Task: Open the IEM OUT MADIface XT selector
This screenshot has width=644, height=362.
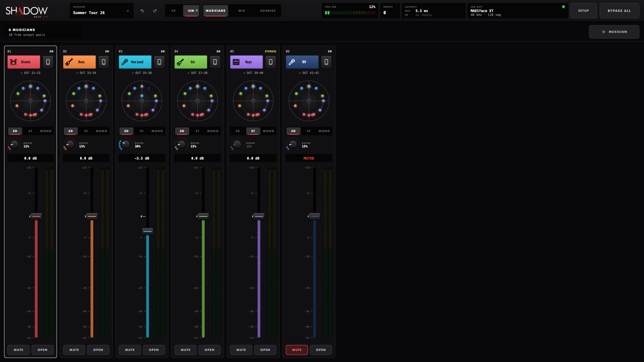Action: tap(518, 11)
